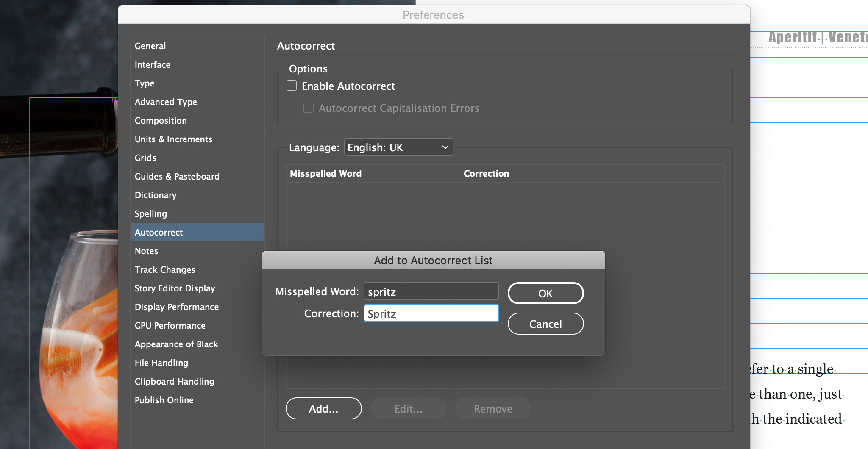Check Autocorrect Capitalisation Errors
This screenshot has width=868, height=449.
click(x=309, y=108)
